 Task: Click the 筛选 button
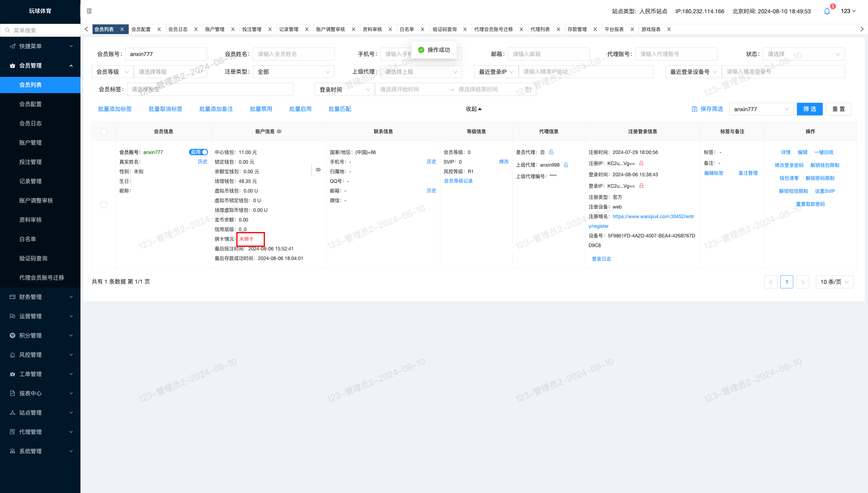(x=810, y=109)
